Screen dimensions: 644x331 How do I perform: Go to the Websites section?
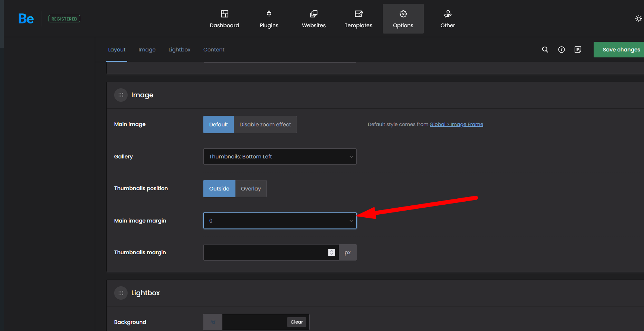point(314,19)
